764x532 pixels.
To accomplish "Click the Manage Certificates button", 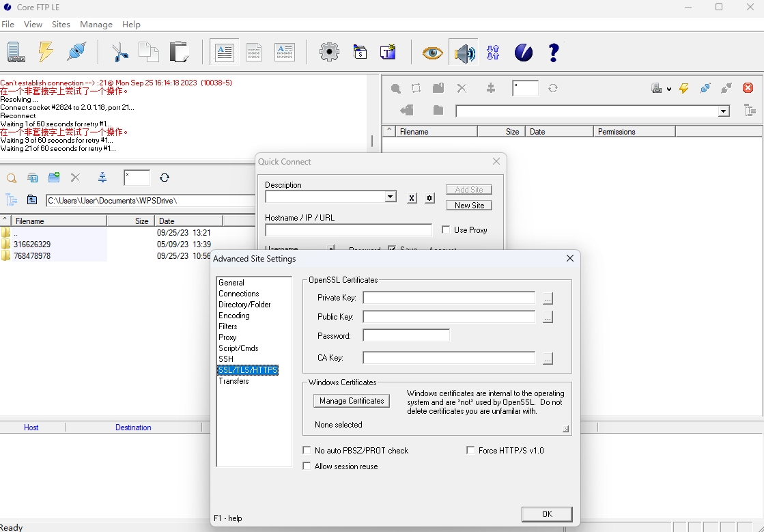I will (x=352, y=400).
